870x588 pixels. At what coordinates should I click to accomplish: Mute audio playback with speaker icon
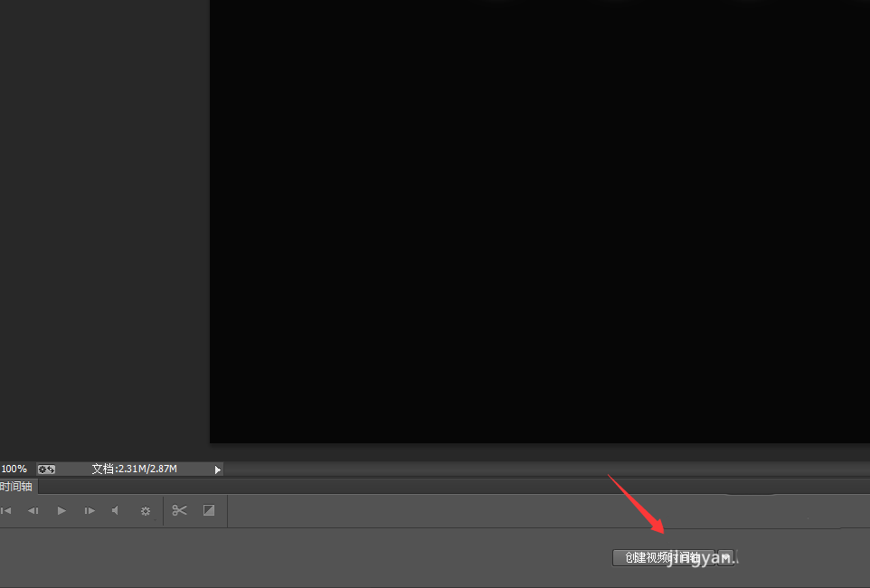click(116, 510)
